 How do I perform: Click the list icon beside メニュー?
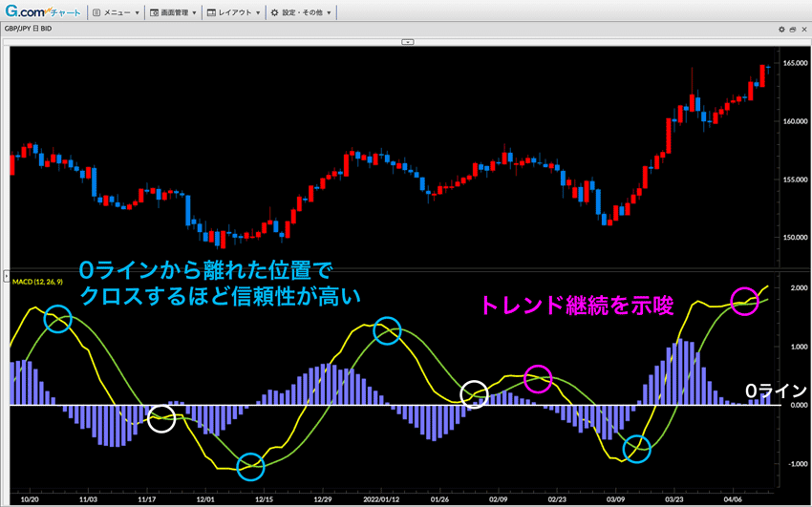click(96, 13)
